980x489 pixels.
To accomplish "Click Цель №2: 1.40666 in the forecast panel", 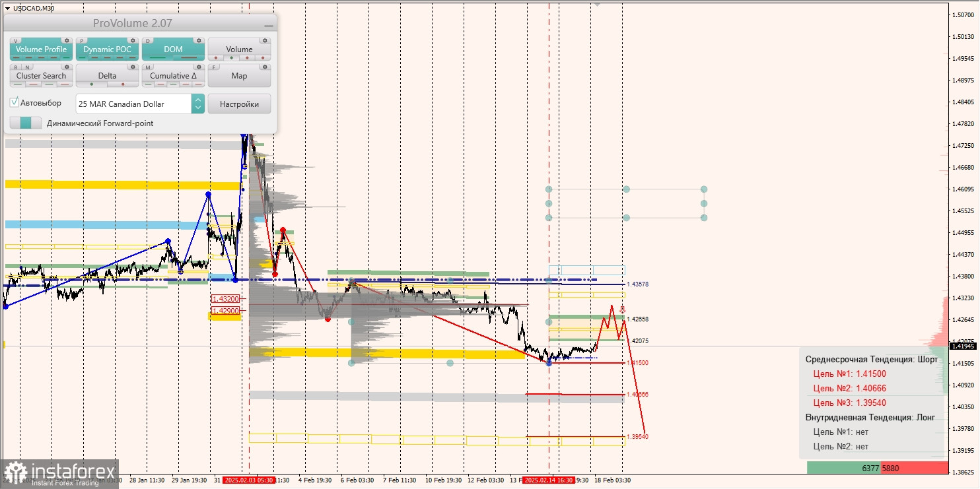I will tap(849, 388).
